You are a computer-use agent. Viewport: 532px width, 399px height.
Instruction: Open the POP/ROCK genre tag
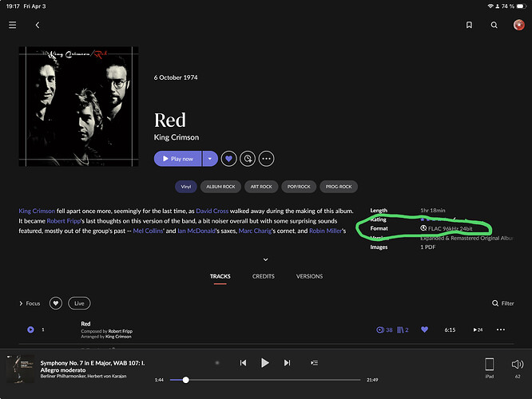pyautogui.click(x=299, y=187)
